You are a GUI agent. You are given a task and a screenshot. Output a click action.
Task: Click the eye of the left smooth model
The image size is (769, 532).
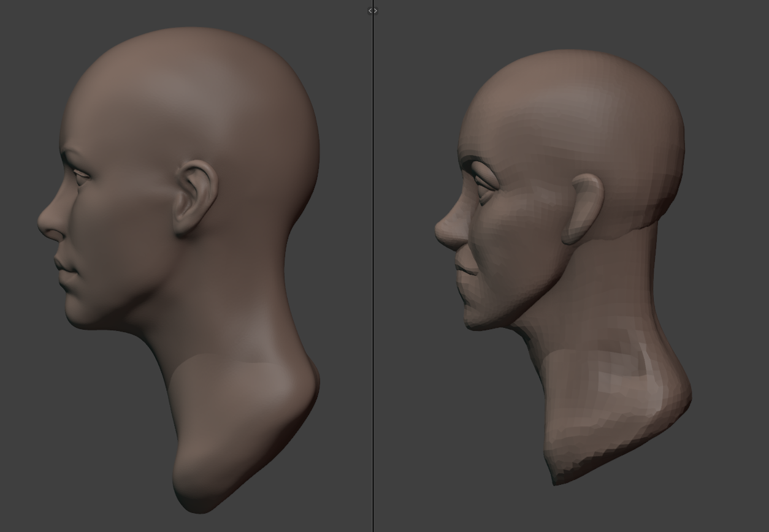click(80, 175)
